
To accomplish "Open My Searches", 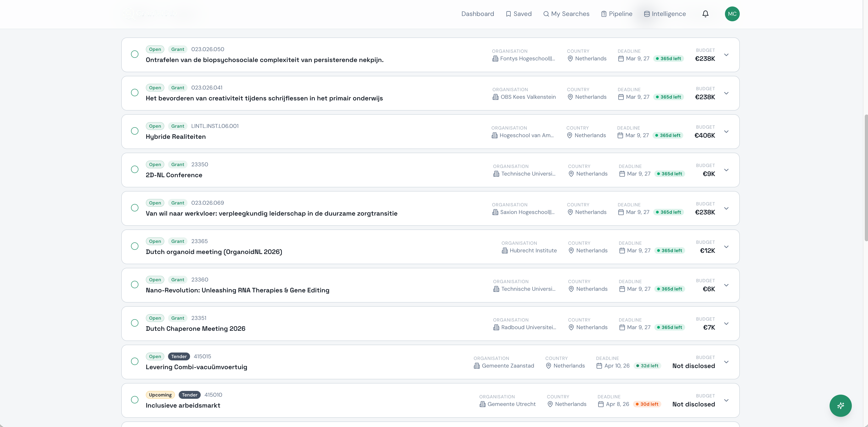I will tap(570, 14).
